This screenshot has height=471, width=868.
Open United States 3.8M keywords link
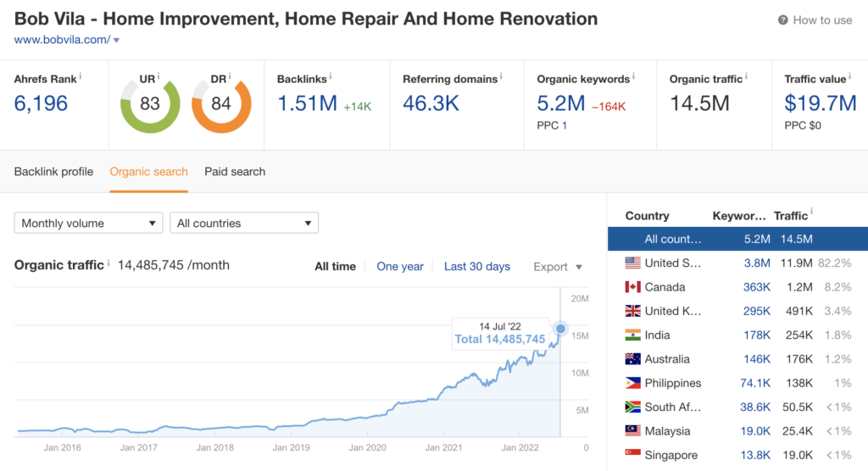coord(757,263)
